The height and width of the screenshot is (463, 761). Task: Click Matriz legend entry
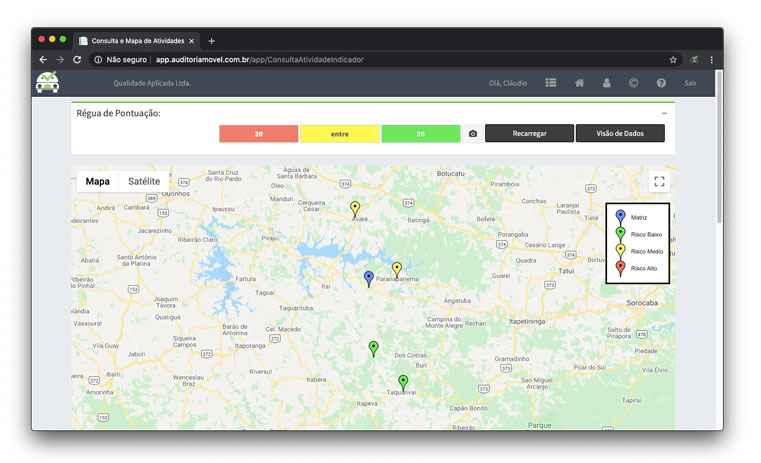coord(631,217)
